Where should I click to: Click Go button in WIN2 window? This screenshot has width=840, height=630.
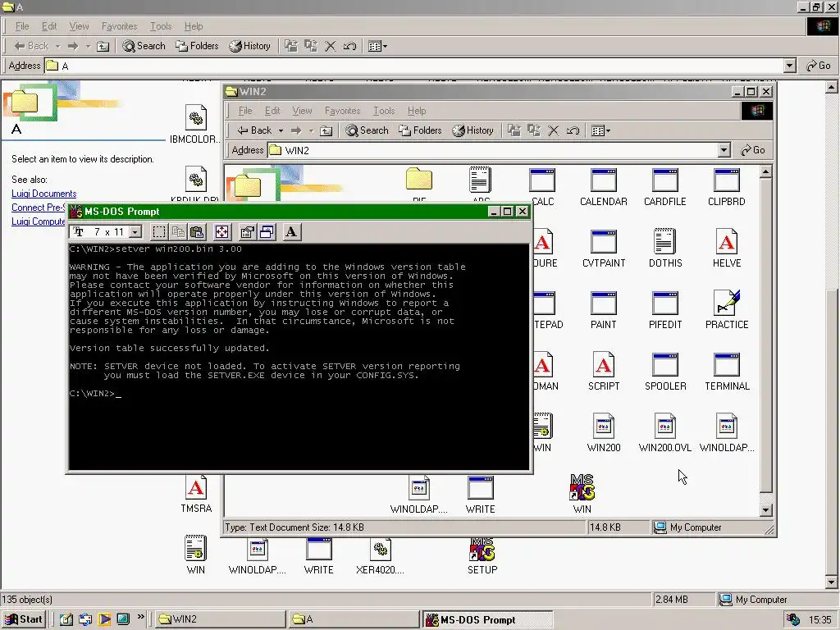[x=752, y=150]
